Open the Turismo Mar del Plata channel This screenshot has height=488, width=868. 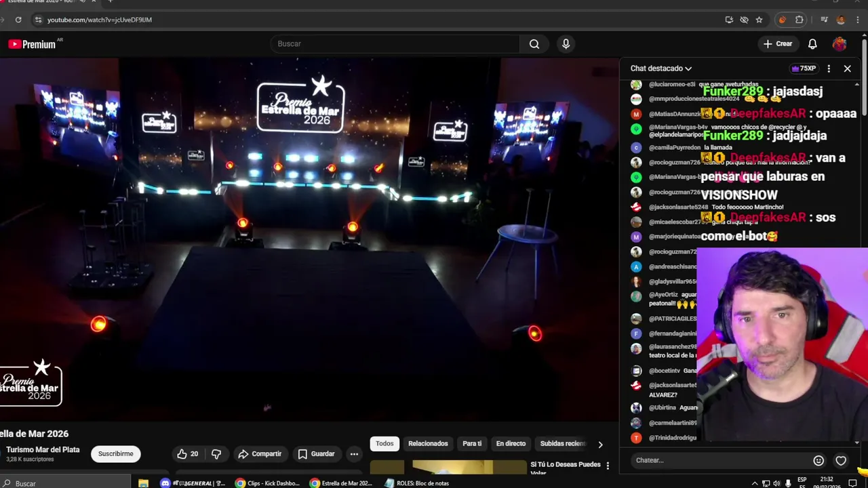coord(43,450)
